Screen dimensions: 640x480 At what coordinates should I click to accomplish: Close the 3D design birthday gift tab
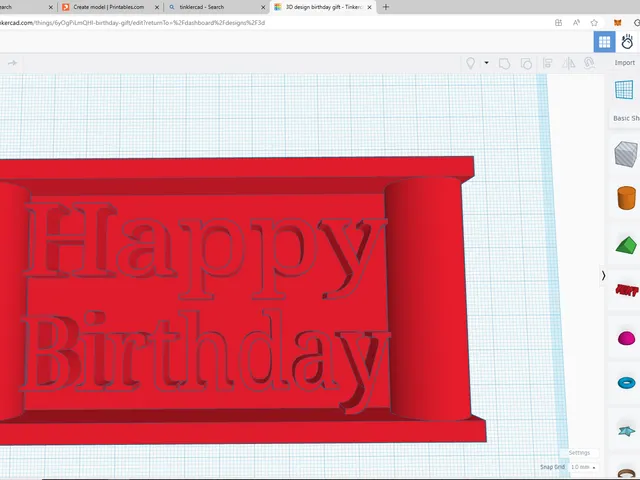click(369, 7)
